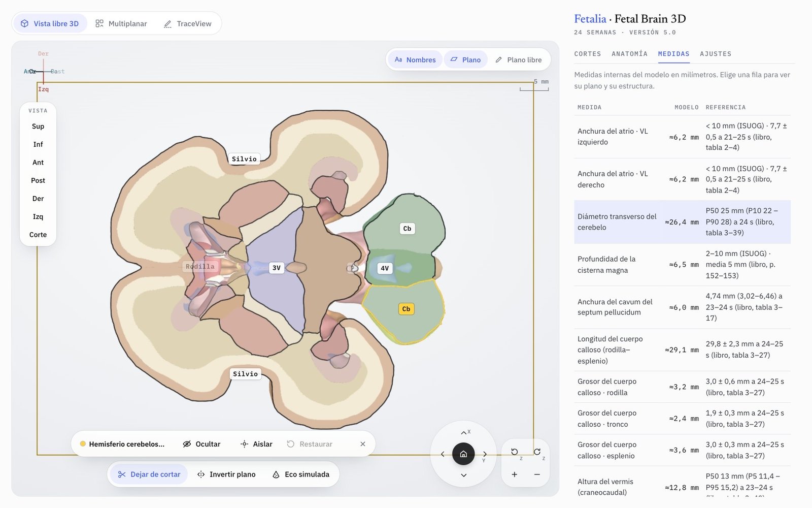Click the lower Silvio label
812x508 pixels.
point(245,374)
